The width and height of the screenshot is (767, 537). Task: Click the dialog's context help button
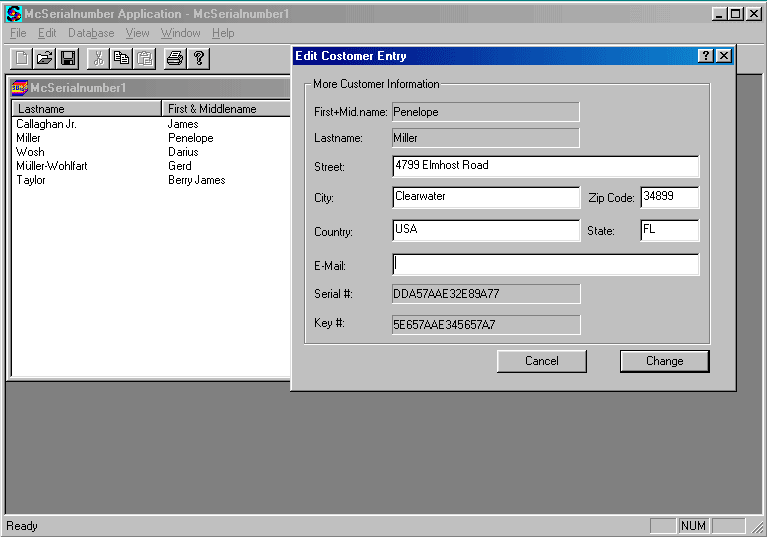[x=706, y=56]
